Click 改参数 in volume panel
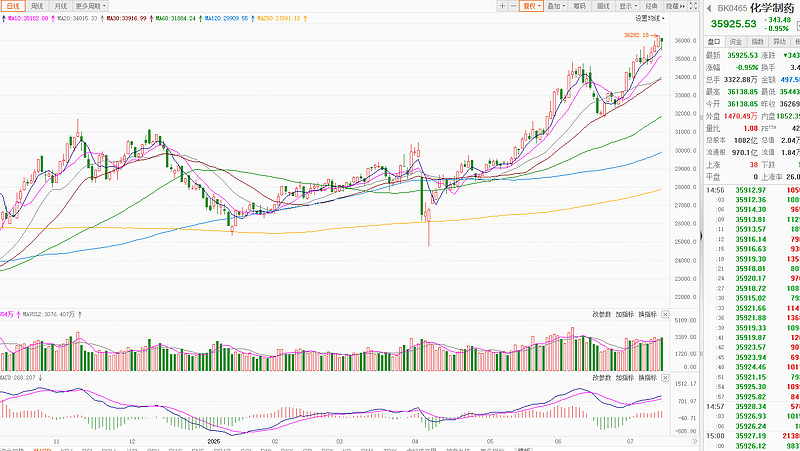 [x=602, y=314]
